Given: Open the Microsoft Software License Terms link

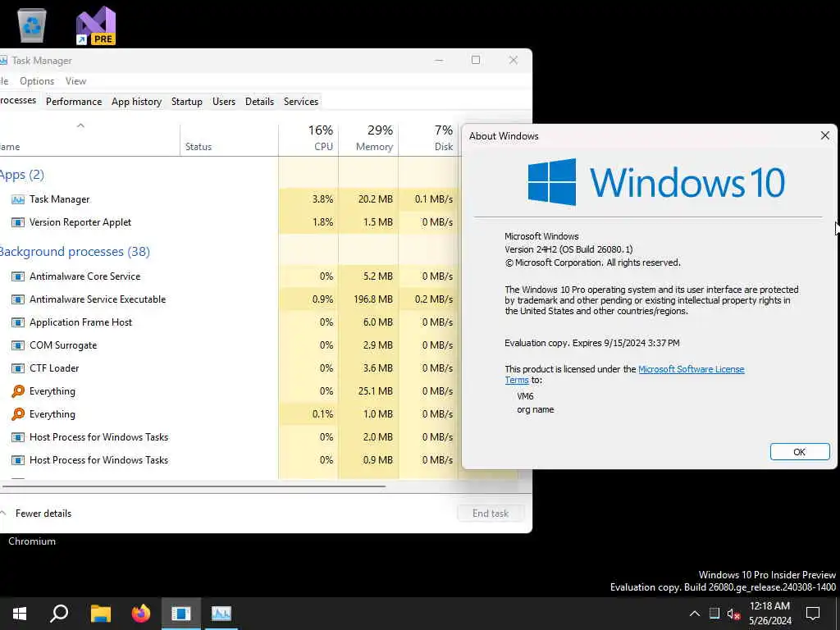Looking at the screenshot, I should [x=691, y=369].
